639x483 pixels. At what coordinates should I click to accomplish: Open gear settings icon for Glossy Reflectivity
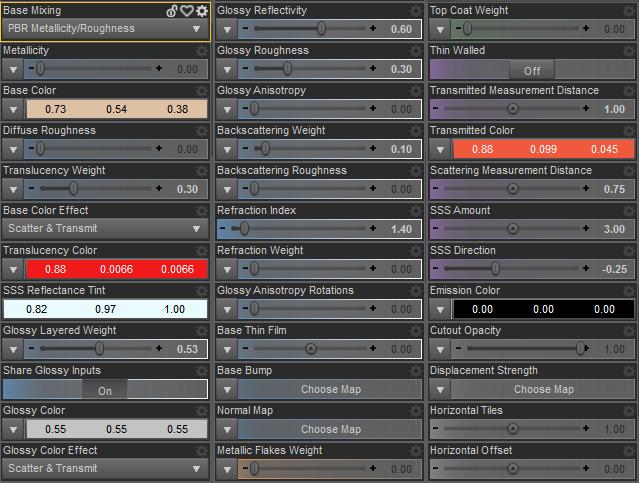click(416, 11)
